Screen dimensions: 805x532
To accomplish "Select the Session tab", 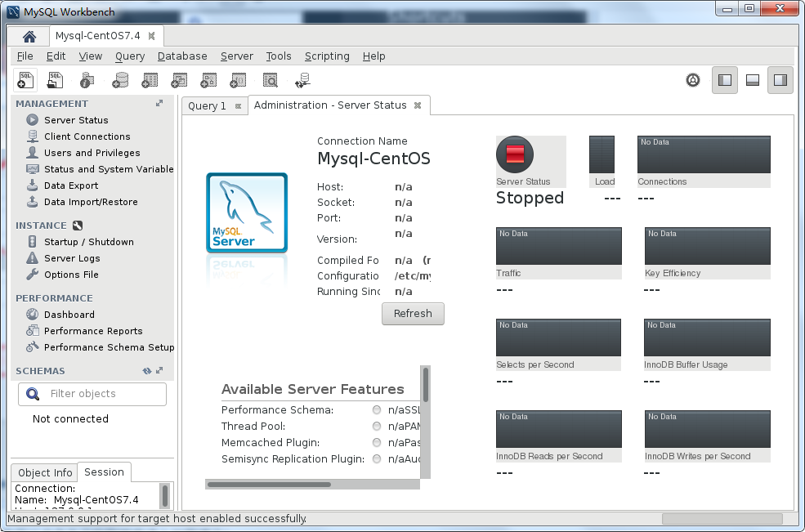I will (x=105, y=472).
